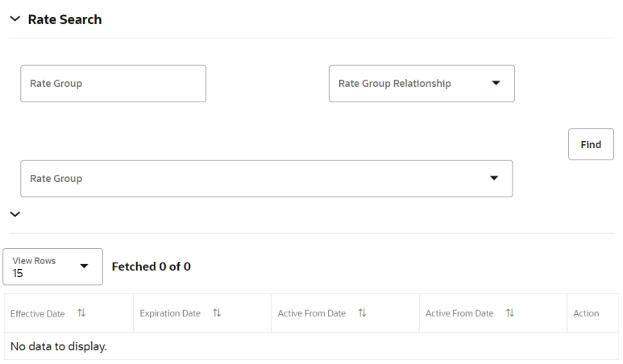The image size is (623, 364).
Task: Click the Fetched 0 of 0 text
Action: coord(151,267)
